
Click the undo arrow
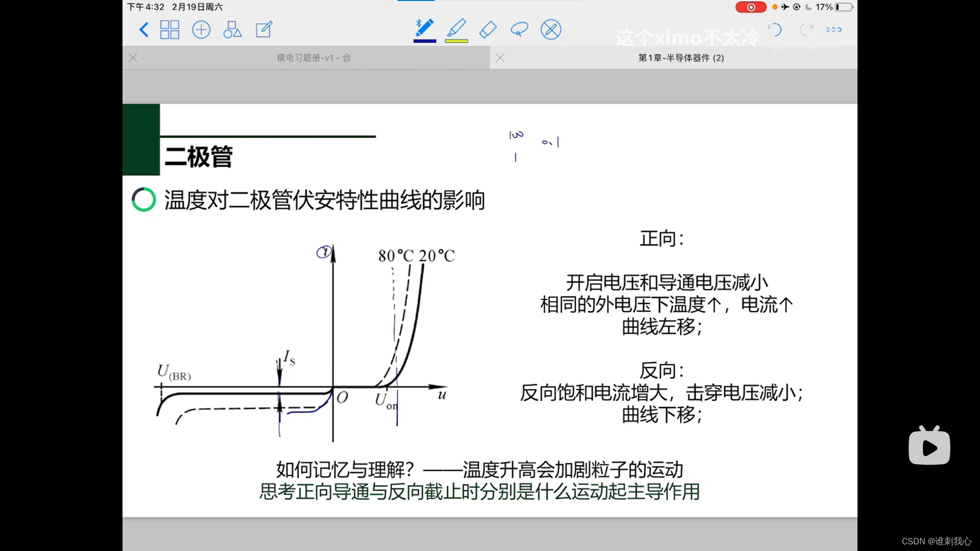tap(775, 30)
